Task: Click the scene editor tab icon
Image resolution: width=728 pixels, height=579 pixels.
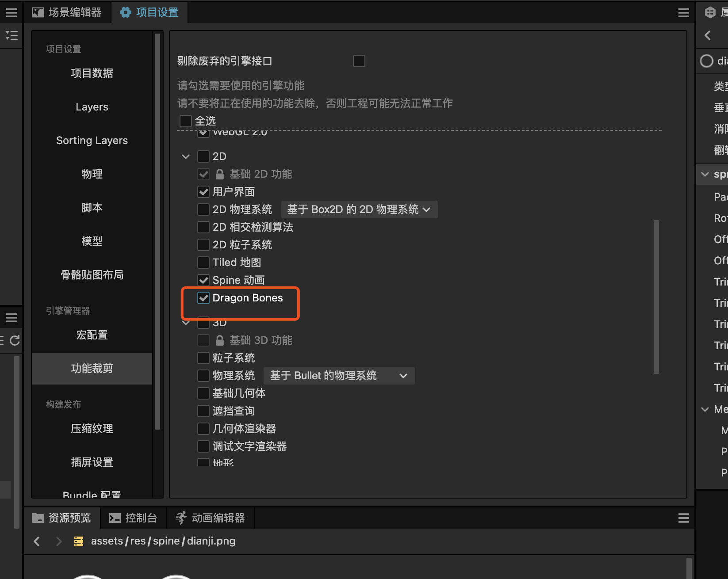Action: [x=38, y=12]
